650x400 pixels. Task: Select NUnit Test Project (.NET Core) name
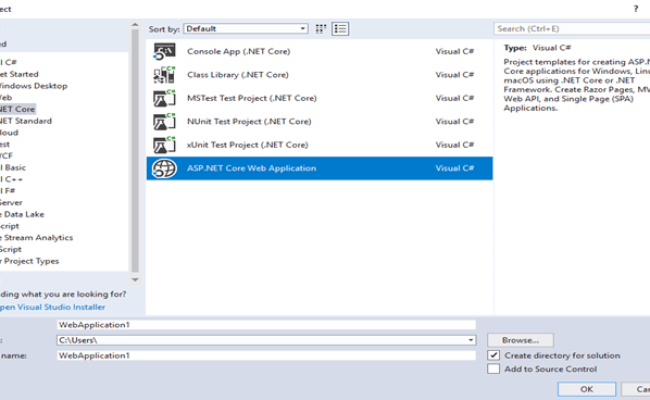[249, 121]
